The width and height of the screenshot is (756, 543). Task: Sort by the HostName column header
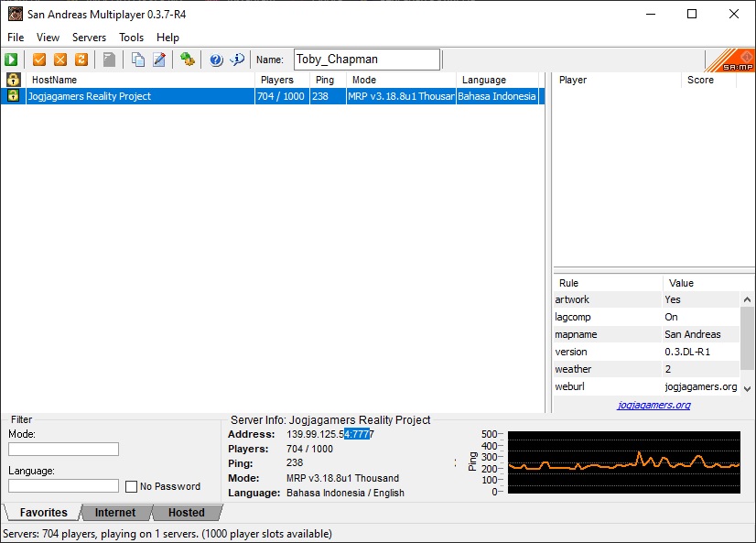pyautogui.click(x=140, y=80)
